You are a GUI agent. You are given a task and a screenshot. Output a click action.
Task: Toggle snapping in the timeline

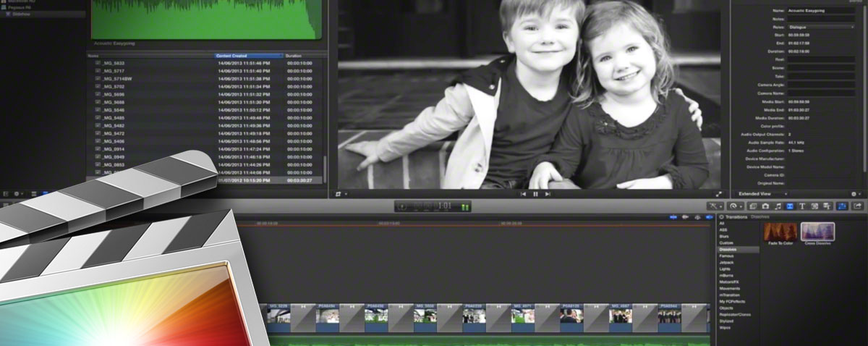click(709, 216)
